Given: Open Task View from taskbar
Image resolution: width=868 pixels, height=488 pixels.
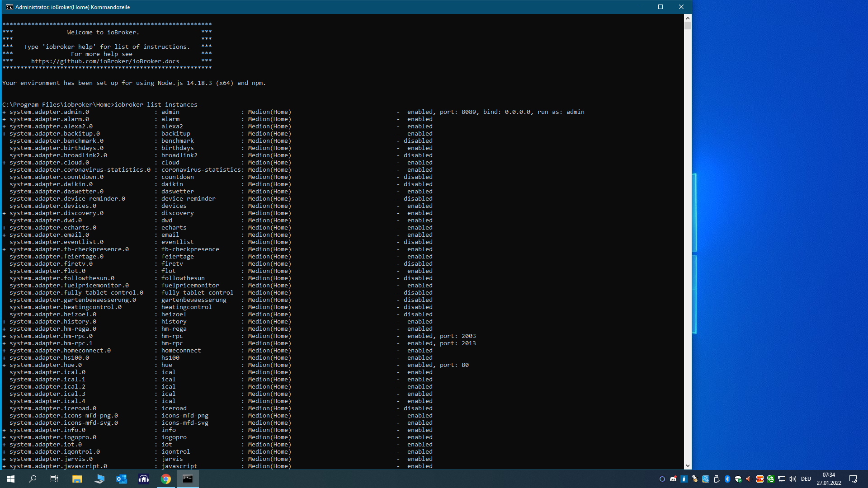Looking at the screenshot, I should tap(54, 479).
